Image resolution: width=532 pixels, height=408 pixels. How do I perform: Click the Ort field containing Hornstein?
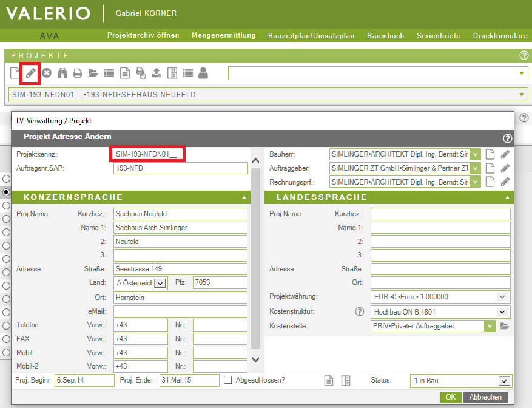click(x=180, y=297)
